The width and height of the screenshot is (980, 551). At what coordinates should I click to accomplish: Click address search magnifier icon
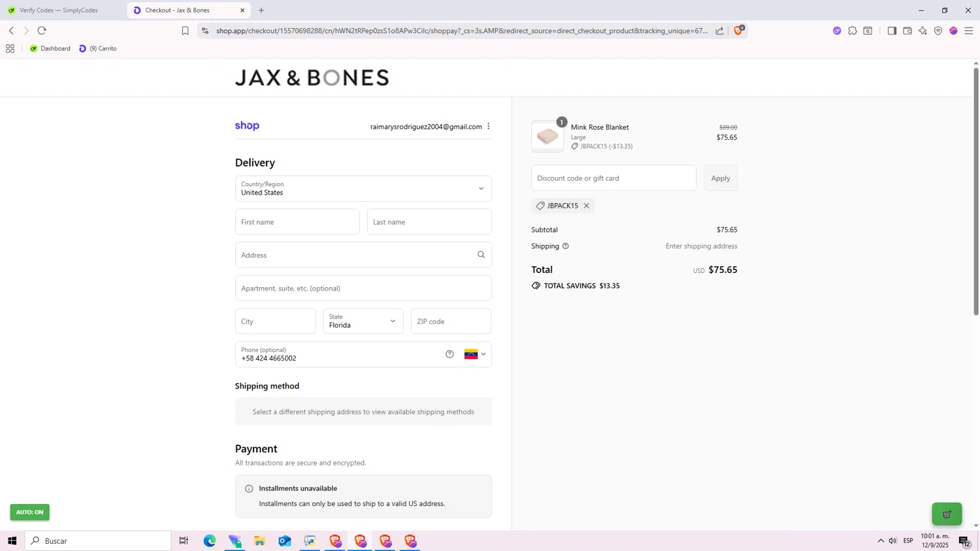coord(482,255)
